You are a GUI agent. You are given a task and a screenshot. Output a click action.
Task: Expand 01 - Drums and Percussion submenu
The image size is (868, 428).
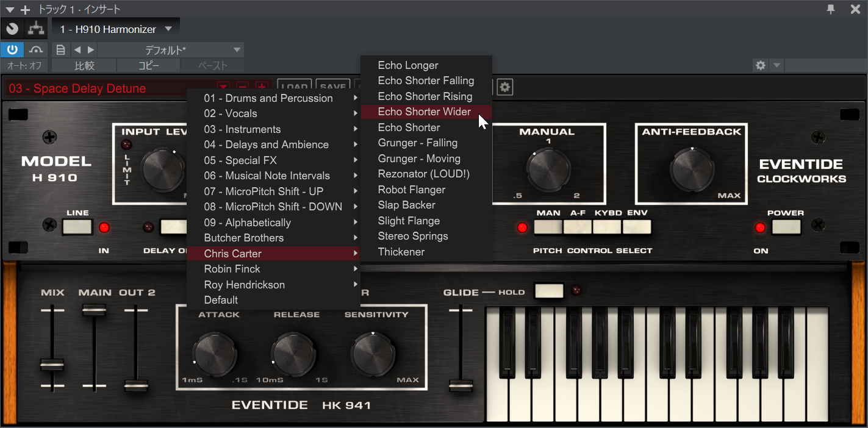(274, 98)
